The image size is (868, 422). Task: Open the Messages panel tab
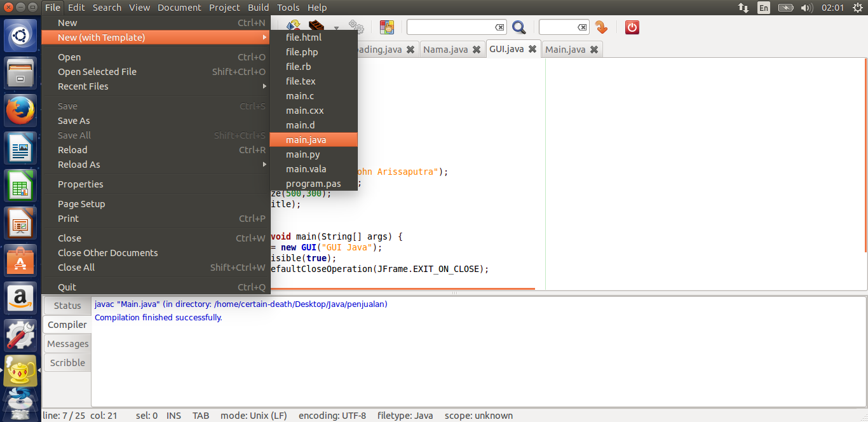67,344
